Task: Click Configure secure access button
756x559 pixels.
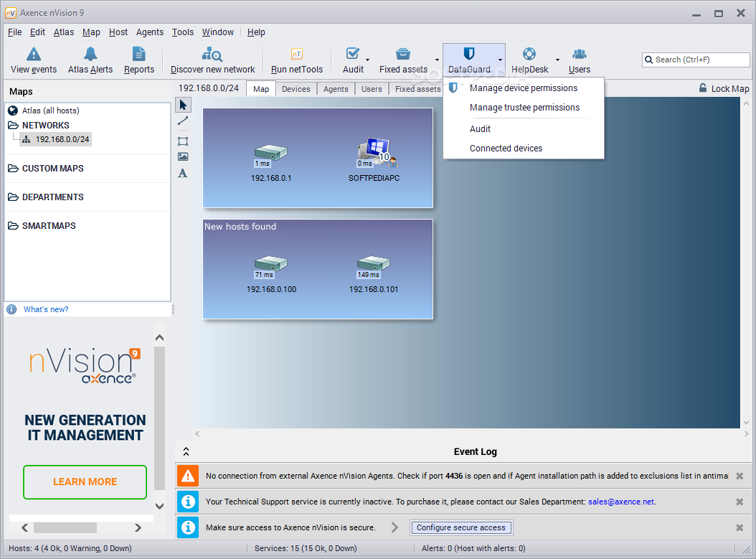Action: coord(461,527)
